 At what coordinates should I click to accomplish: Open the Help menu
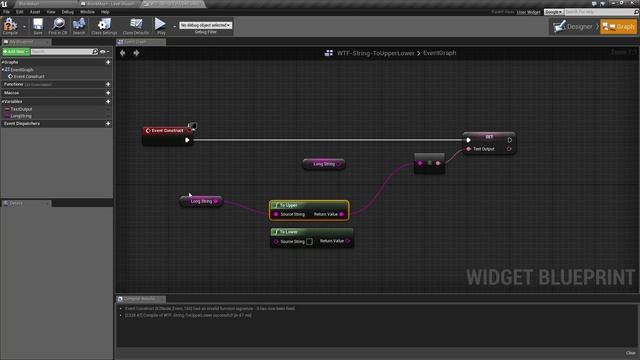[x=105, y=12]
